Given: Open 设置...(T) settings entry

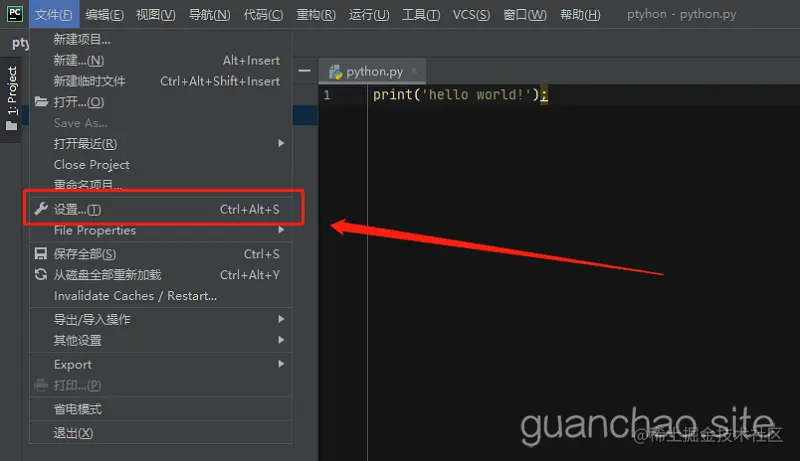Looking at the screenshot, I should click(161, 209).
